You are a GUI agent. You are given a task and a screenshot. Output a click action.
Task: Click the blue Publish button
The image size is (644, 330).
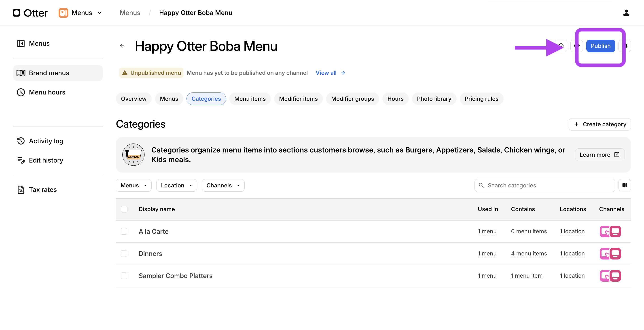[600, 46]
